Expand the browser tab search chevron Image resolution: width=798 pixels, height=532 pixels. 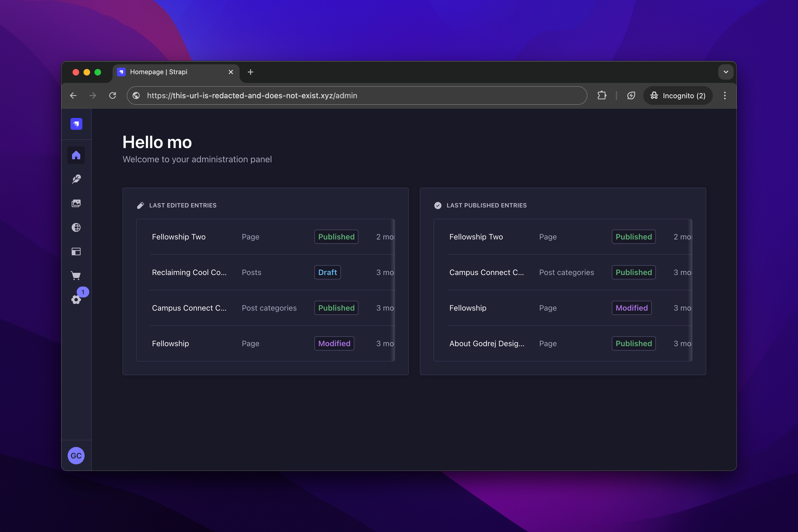pos(725,72)
